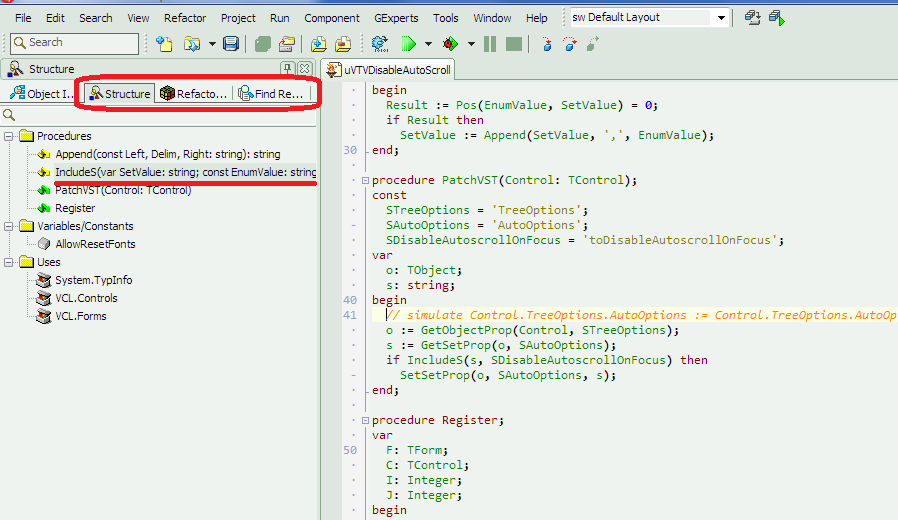Image resolution: width=898 pixels, height=520 pixels.
Task: Select VCL.Controls in Uses list
Action: 86,298
